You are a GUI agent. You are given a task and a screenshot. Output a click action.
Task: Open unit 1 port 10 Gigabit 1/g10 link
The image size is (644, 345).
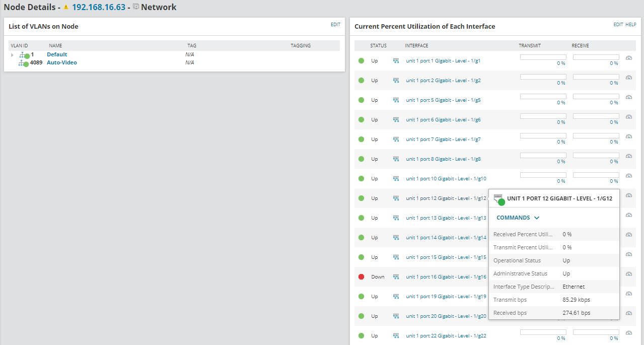[446, 179]
